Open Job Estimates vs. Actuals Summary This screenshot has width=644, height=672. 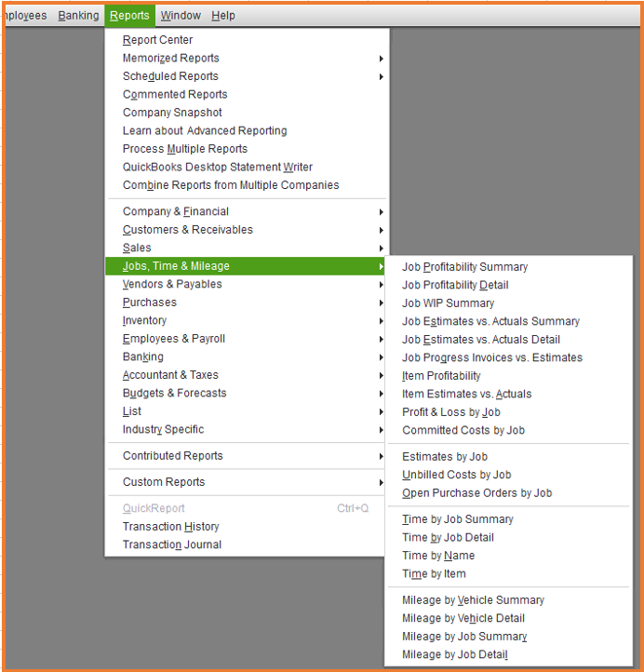point(509,321)
